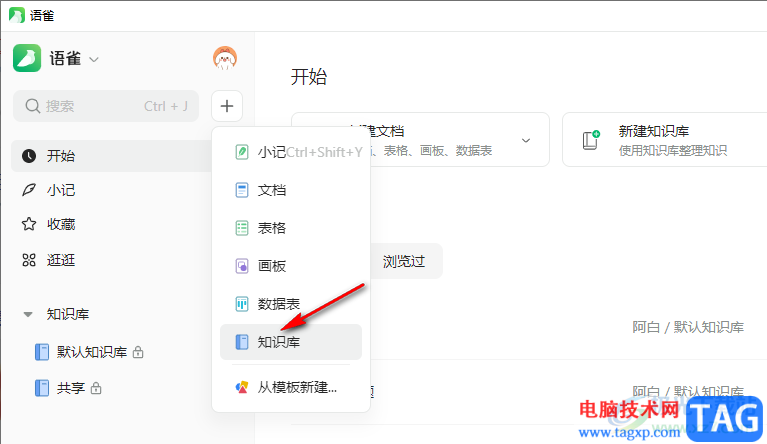Click the 表格 sheet icon in the menu
Screen dimensions: 767x444
(x=242, y=228)
